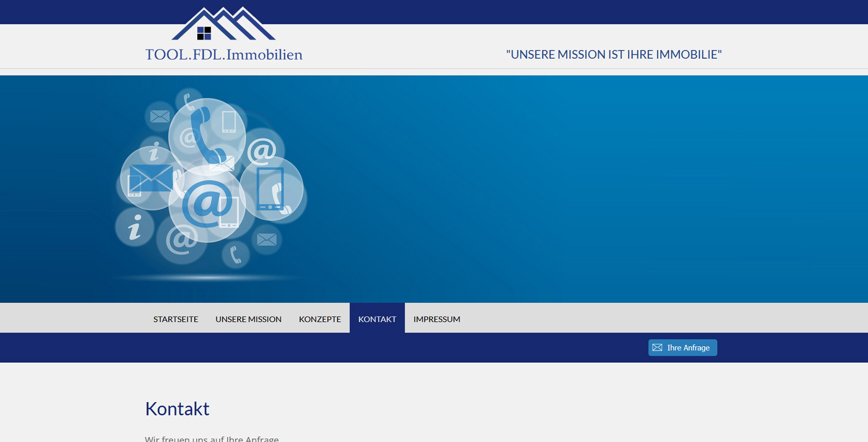Image resolution: width=868 pixels, height=442 pixels.
Task: Open the Unsere Mission menu item
Action: point(248,319)
